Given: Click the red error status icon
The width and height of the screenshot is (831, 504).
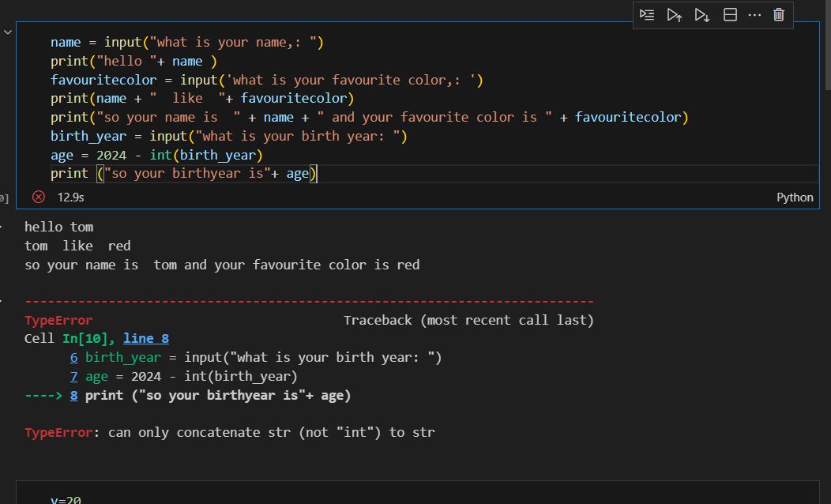Looking at the screenshot, I should (x=39, y=197).
